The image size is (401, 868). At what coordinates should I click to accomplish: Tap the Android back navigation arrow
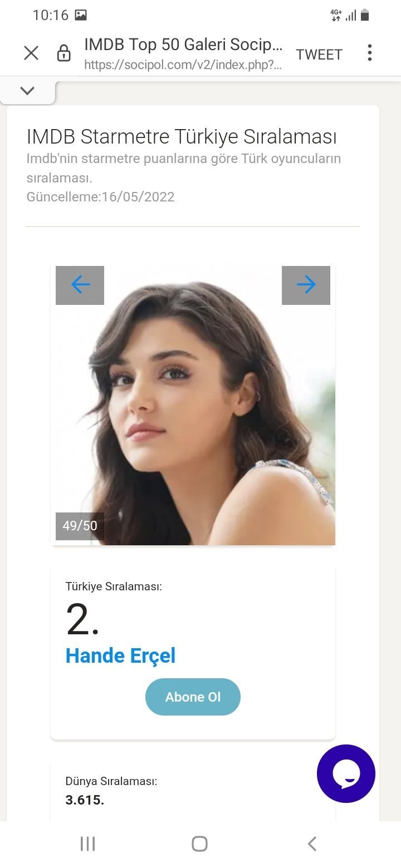pyautogui.click(x=312, y=844)
